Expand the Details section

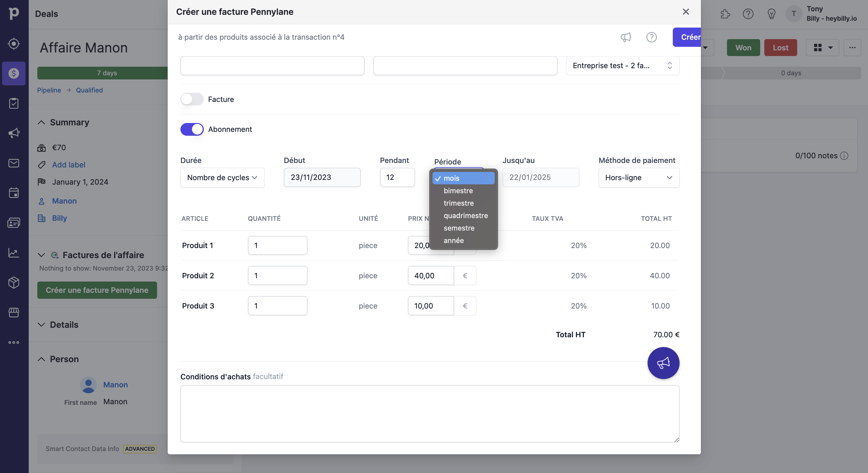click(x=41, y=325)
